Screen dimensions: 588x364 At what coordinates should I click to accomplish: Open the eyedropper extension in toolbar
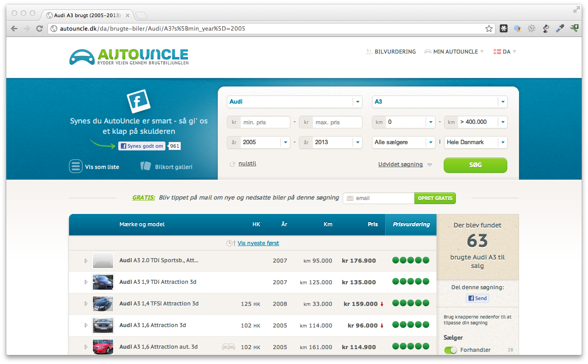click(x=560, y=28)
